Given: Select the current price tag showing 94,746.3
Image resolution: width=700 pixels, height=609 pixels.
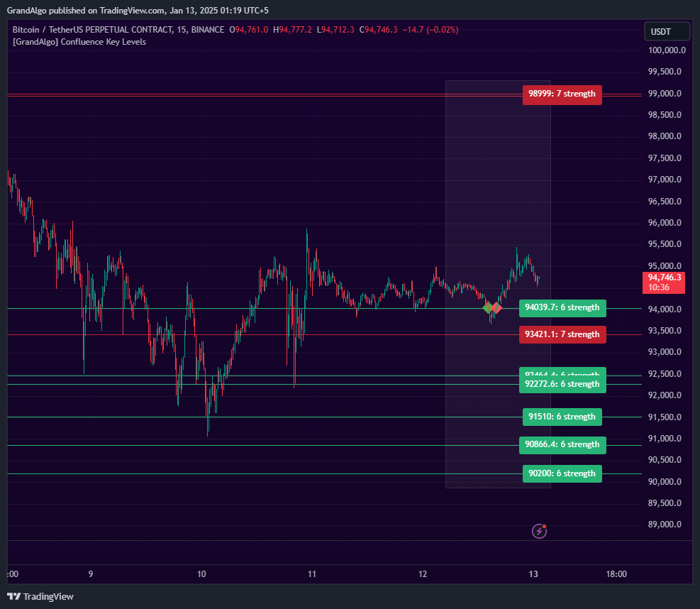Looking at the screenshot, I should tap(663, 282).
